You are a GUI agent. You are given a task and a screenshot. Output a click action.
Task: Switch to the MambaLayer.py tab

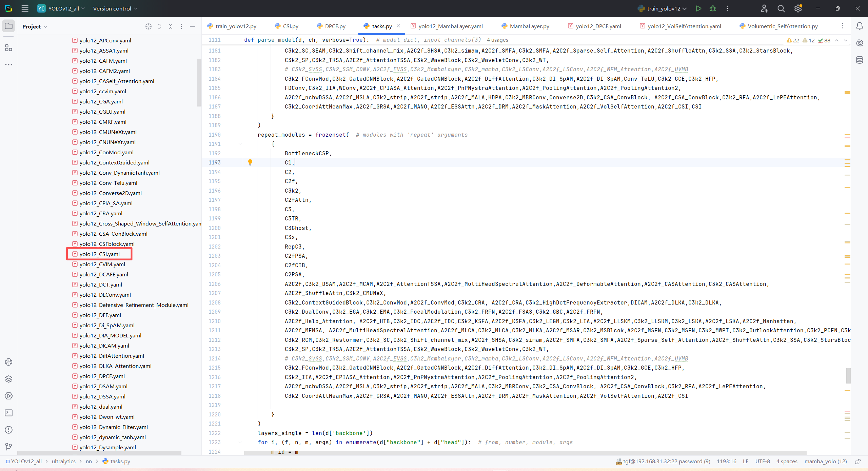click(529, 26)
